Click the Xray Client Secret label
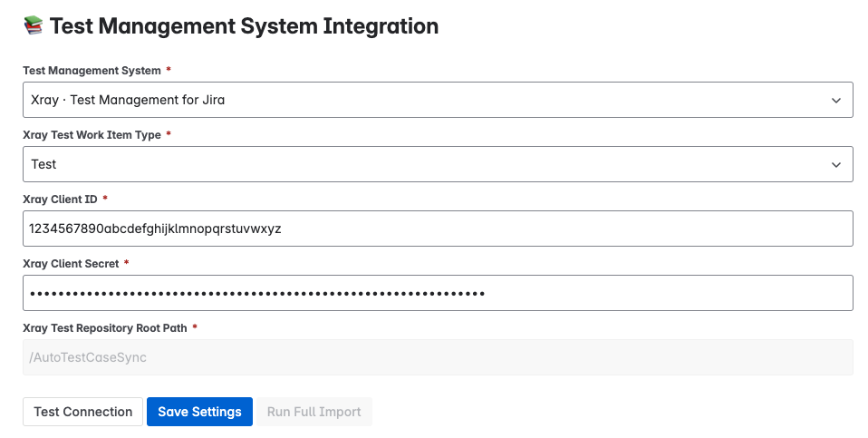The height and width of the screenshot is (438, 868). coord(71,264)
